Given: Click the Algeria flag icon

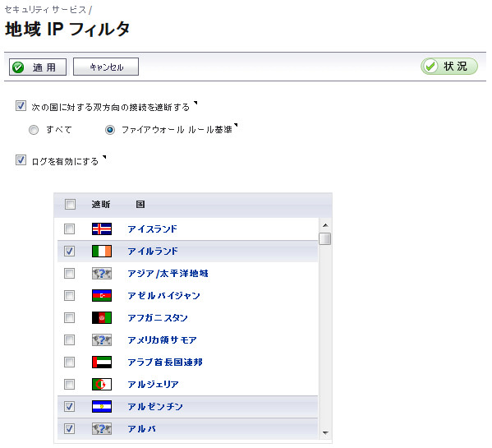Looking at the screenshot, I should click(x=102, y=384).
